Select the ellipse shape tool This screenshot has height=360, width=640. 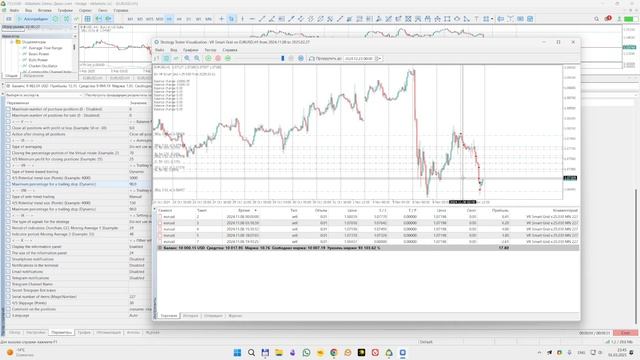457,19
